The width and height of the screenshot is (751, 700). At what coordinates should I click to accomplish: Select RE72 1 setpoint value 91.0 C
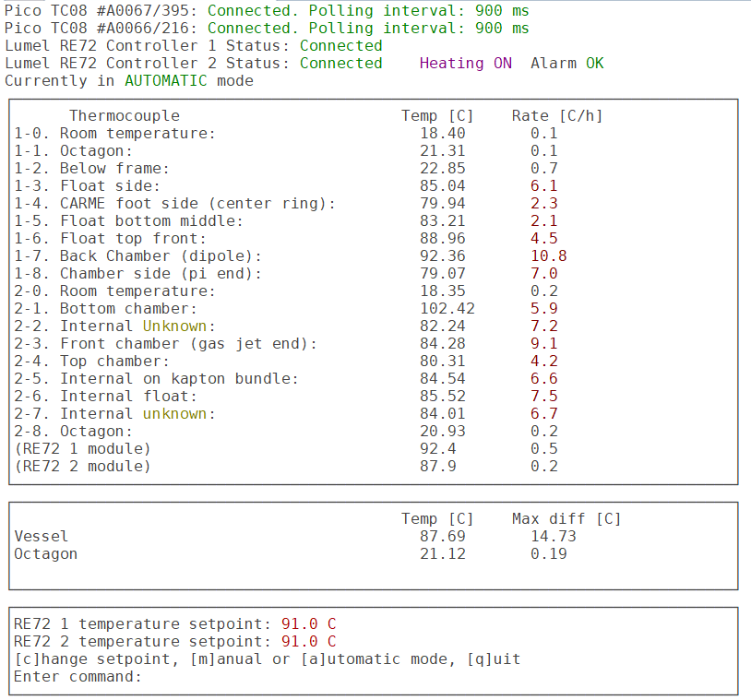coord(308,624)
